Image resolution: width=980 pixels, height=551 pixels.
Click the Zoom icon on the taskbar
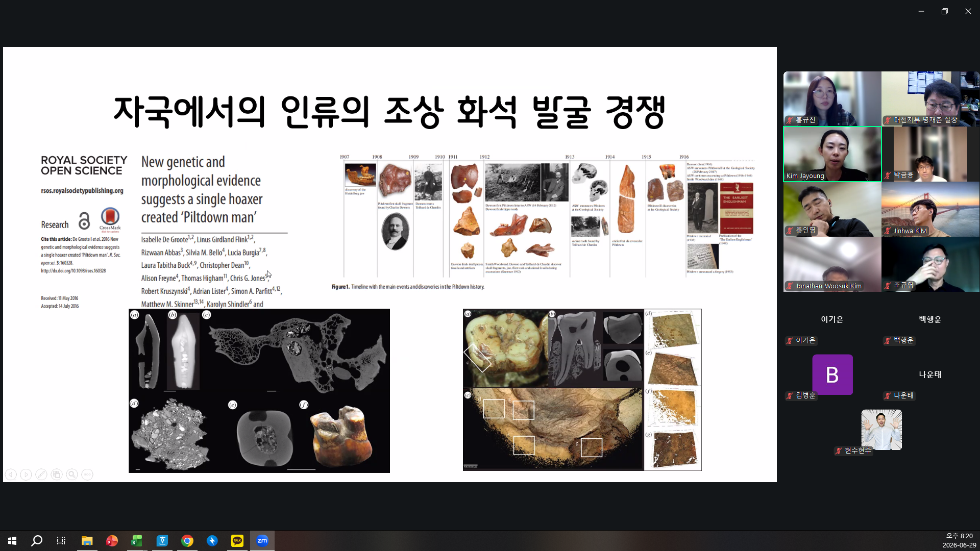click(262, 541)
